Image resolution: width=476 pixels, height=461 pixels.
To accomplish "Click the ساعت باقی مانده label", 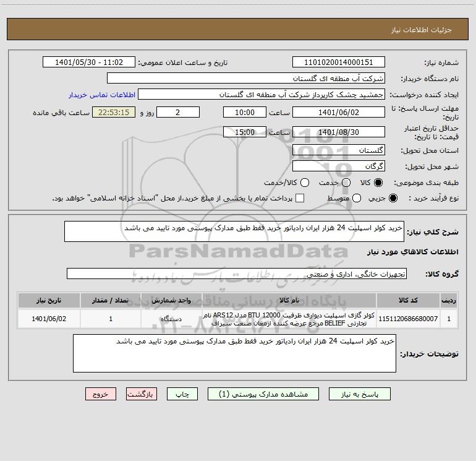I will pos(61,113).
